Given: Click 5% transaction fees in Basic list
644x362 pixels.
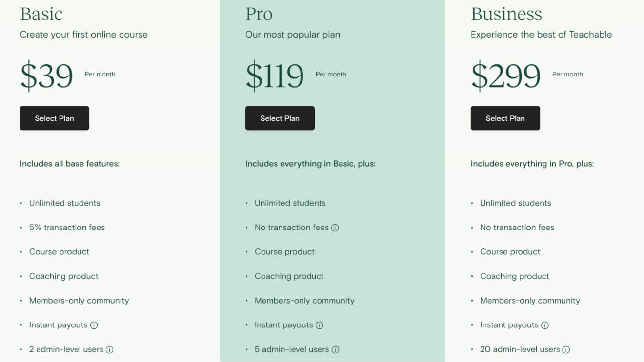Looking at the screenshot, I should click(67, 228).
